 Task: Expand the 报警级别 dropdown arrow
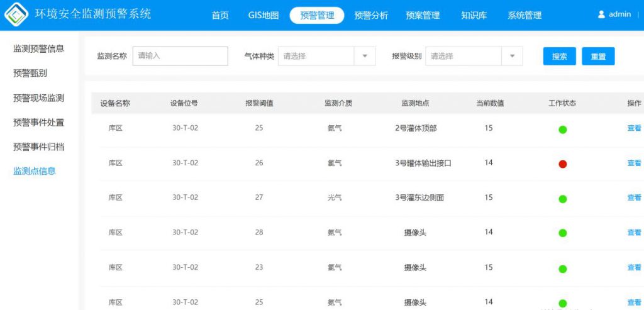pyautogui.click(x=512, y=56)
